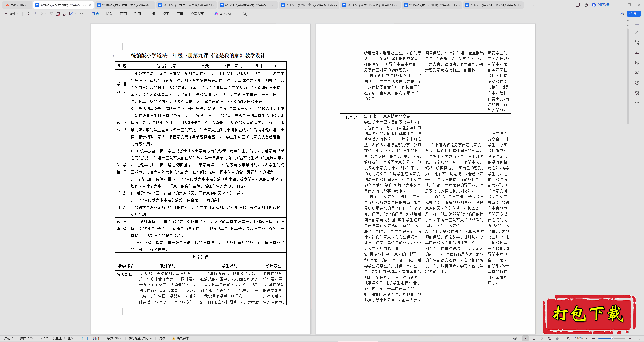Enter full screen via status bar icon
This screenshot has height=342, width=644.
click(x=638, y=338)
